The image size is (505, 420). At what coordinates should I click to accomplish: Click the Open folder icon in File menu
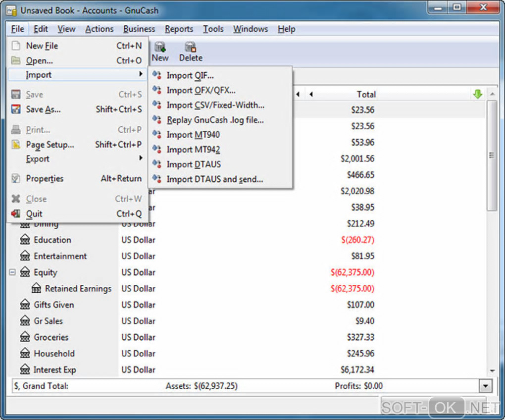(x=16, y=60)
